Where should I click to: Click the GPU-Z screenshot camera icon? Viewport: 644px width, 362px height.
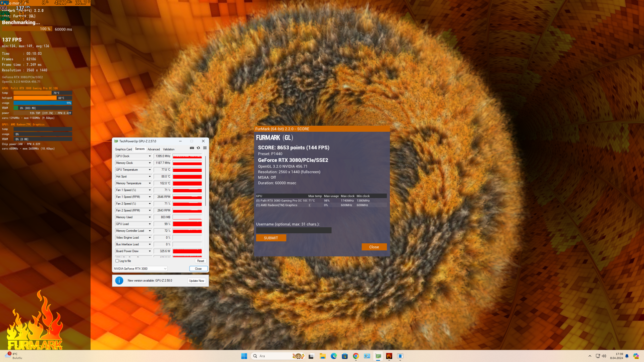pos(192,148)
